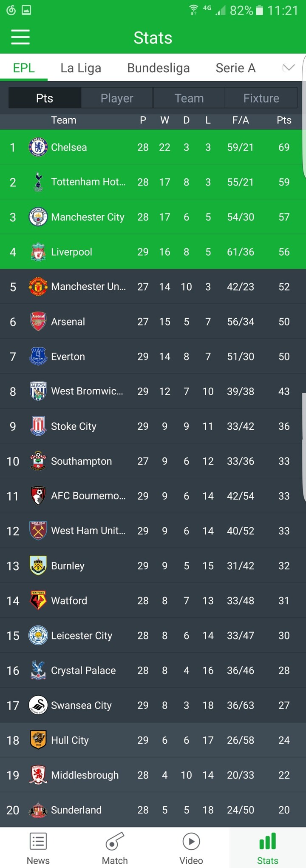Screen dimensions: 306x868
Task: Expand the league list chevron
Action: [289, 68]
